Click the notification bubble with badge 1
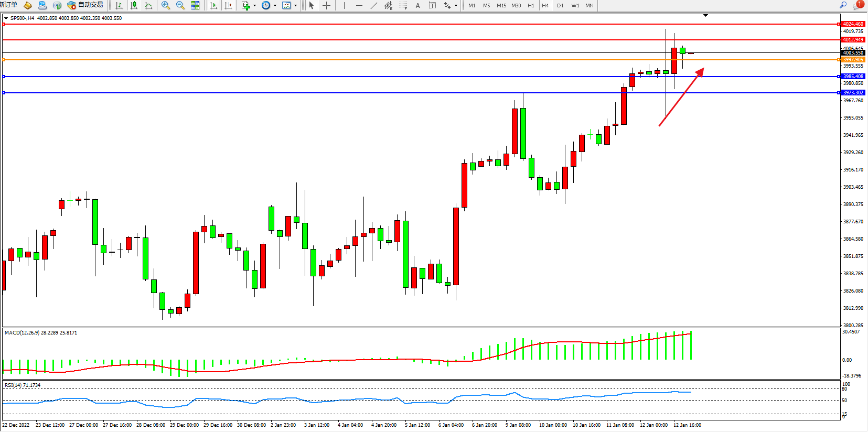The width and height of the screenshot is (868, 432). tap(858, 5)
